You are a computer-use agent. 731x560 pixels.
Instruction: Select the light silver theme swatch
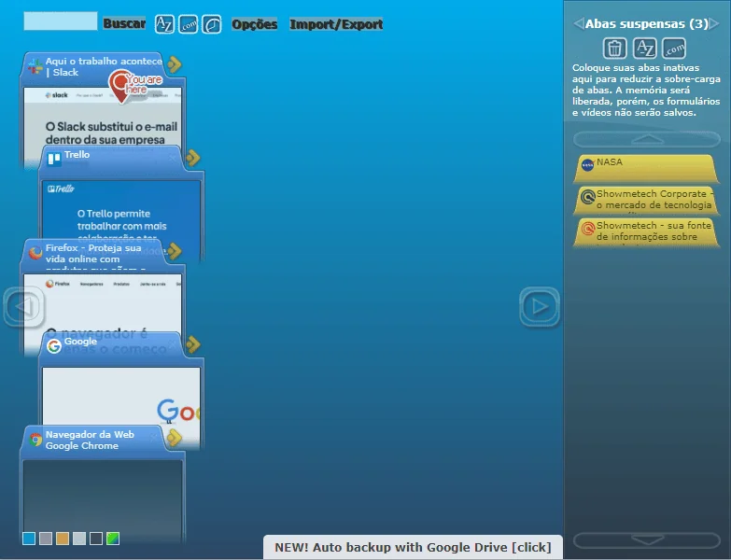pos(79,539)
